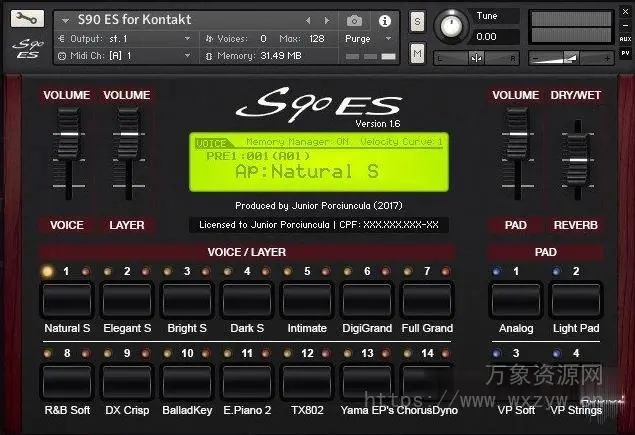This screenshot has height=435, width=635.
Task: Open instrument edit mode via wrench icon
Action: click(x=27, y=19)
